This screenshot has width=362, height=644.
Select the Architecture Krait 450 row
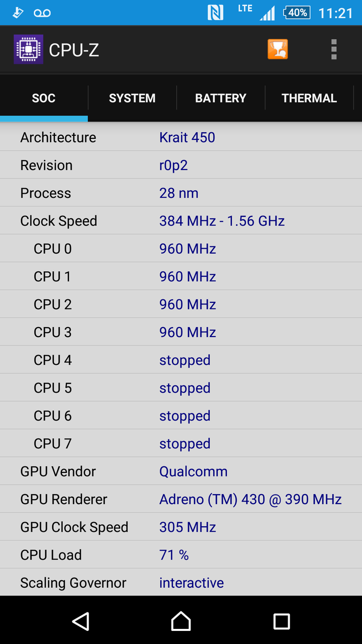(181, 137)
